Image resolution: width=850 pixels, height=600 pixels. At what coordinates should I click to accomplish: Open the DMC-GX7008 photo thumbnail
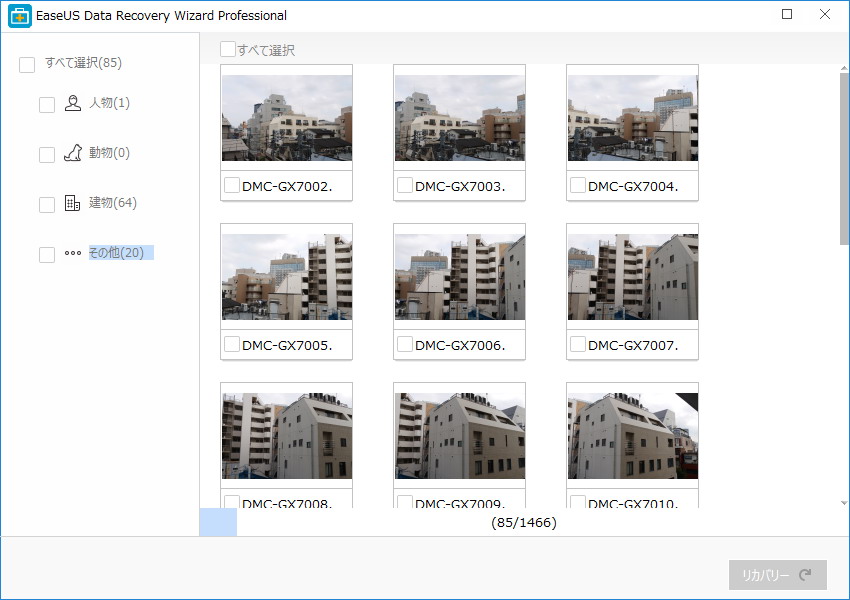coord(287,436)
